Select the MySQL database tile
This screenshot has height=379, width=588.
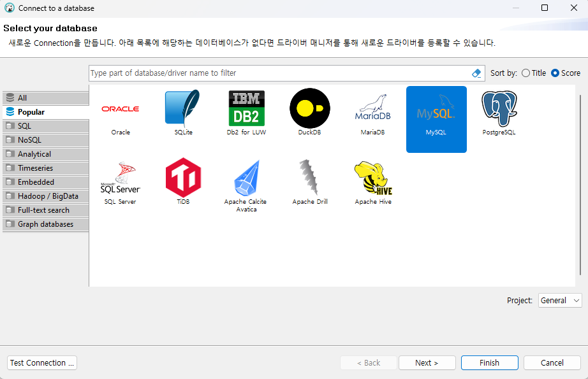coord(436,119)
